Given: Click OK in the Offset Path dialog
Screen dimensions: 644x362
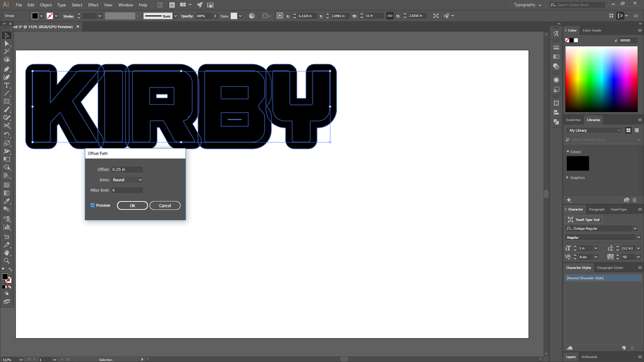Looking at the screenshot, I should [132, 206].
